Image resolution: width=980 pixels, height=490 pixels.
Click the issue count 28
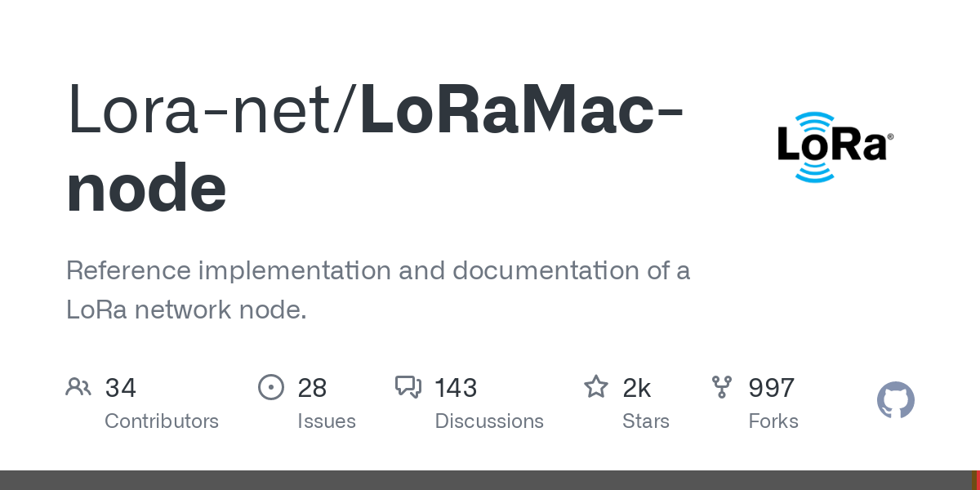[x=312, y=388]
